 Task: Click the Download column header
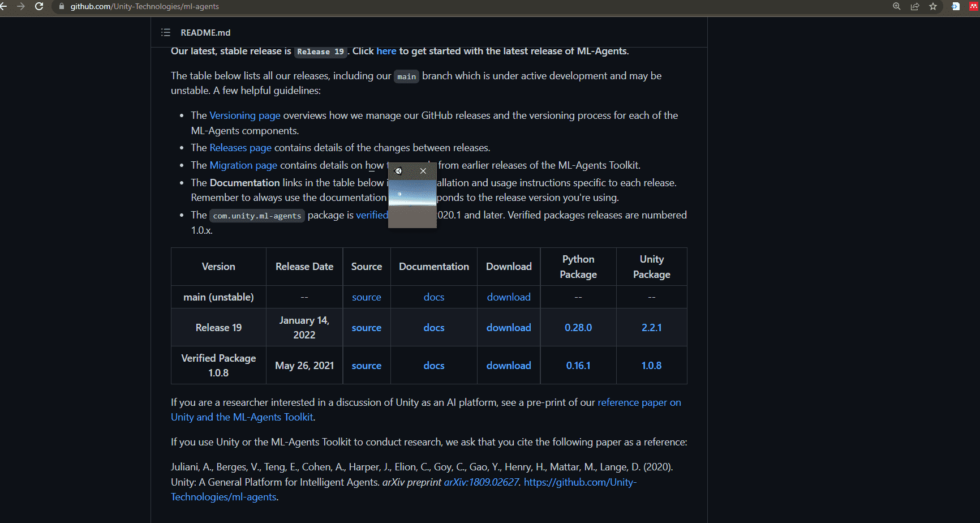(509, 267)
